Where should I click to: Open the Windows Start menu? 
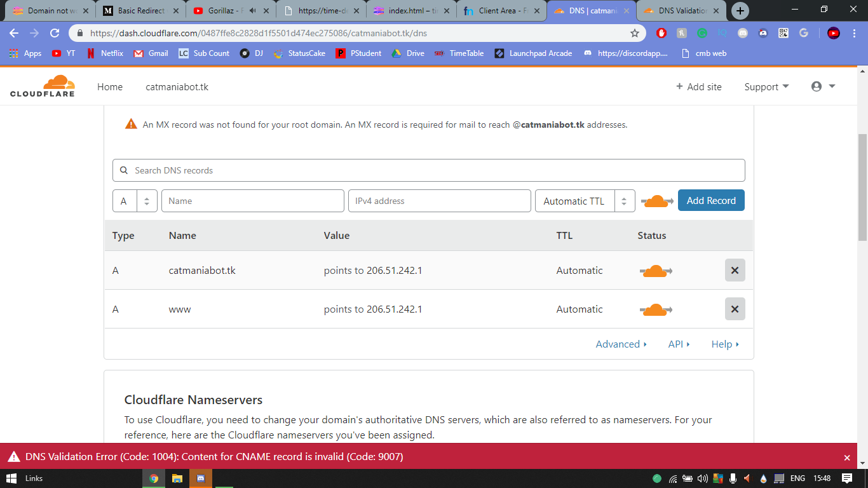click(x=11, y=478)
